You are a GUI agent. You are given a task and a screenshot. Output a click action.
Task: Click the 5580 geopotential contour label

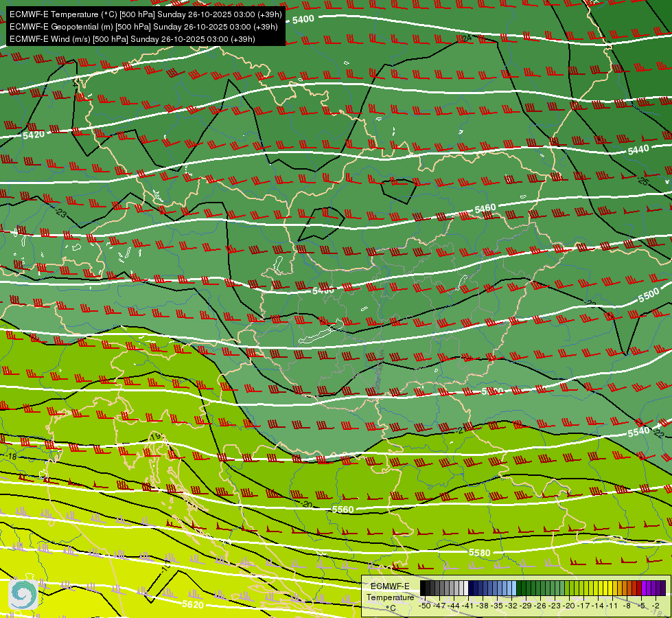click(x=479, y=553)
